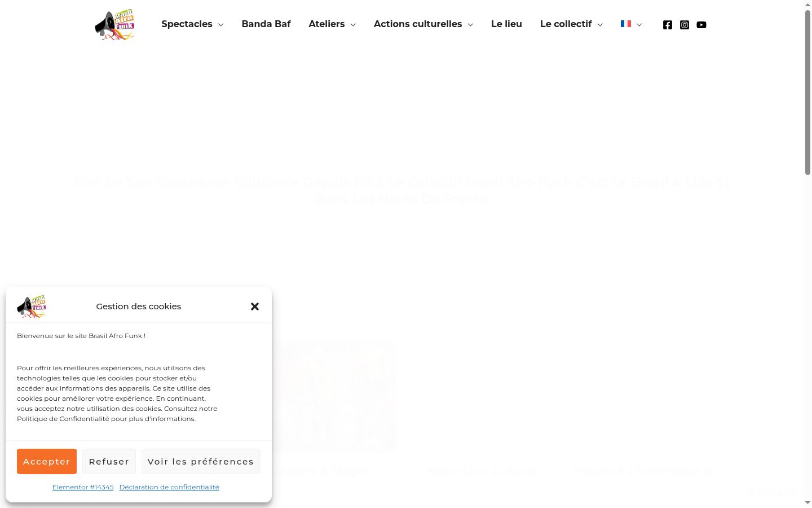Click the Brasil Afro Funk header logo
This screenshot has height=508, width=812.
point(115,24)
